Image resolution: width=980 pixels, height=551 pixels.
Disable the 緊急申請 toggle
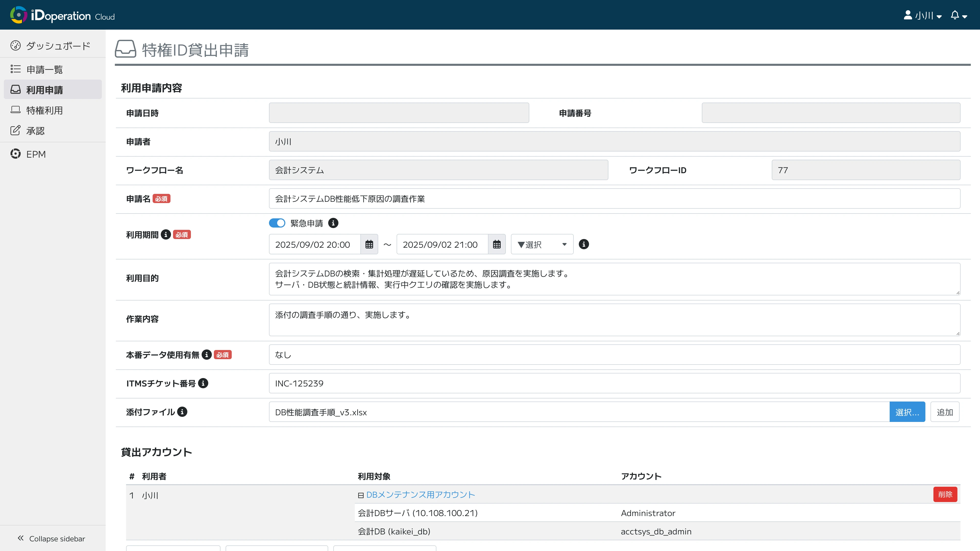(x=277, y=223)
